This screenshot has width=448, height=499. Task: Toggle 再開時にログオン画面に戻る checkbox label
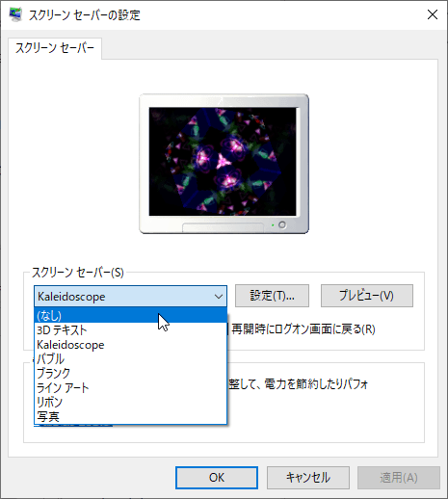[x=303, y=329]
